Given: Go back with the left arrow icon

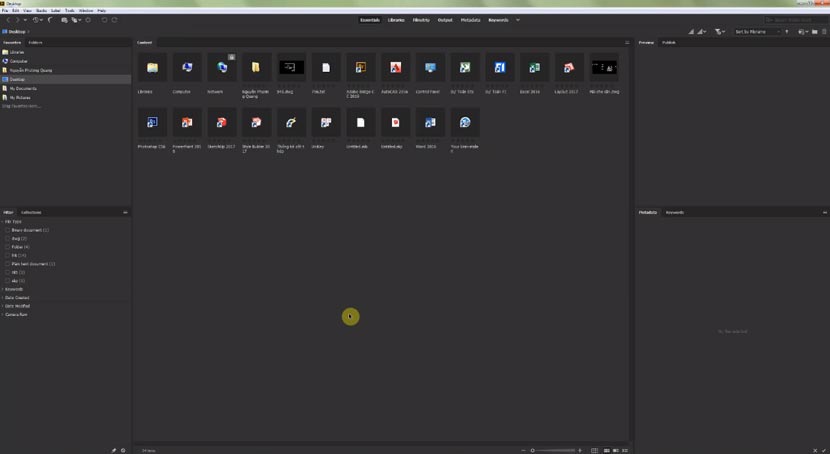Looking at the screenshot, I should (8, 20).
